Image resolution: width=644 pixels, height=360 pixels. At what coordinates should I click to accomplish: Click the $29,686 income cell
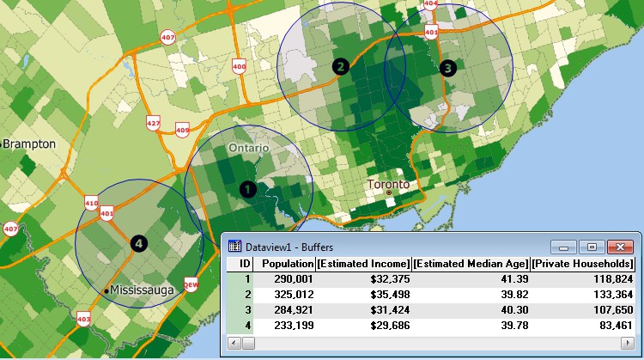[x=364, y=326]
